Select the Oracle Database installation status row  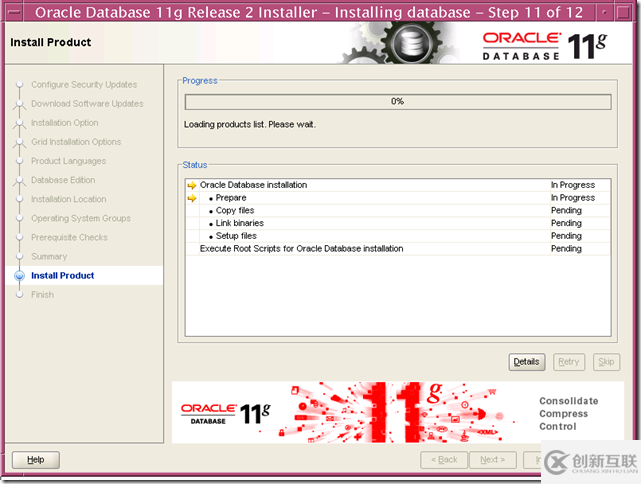pyautogui.click(x=398, y=185)
